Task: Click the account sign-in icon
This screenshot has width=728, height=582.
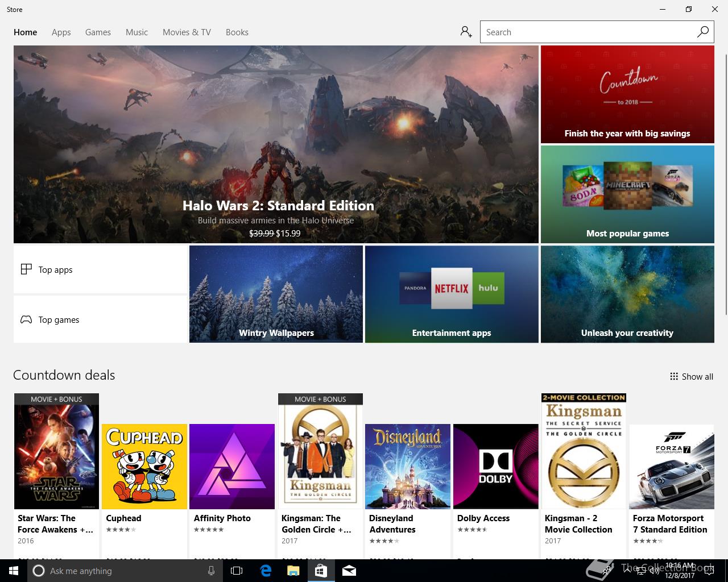Action: [466, 32]
